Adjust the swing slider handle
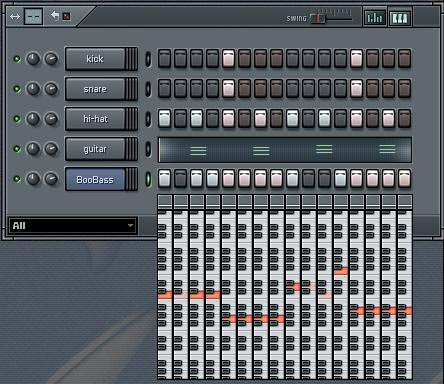The height and width of the screenshot is (384, 444). point(318,19)
